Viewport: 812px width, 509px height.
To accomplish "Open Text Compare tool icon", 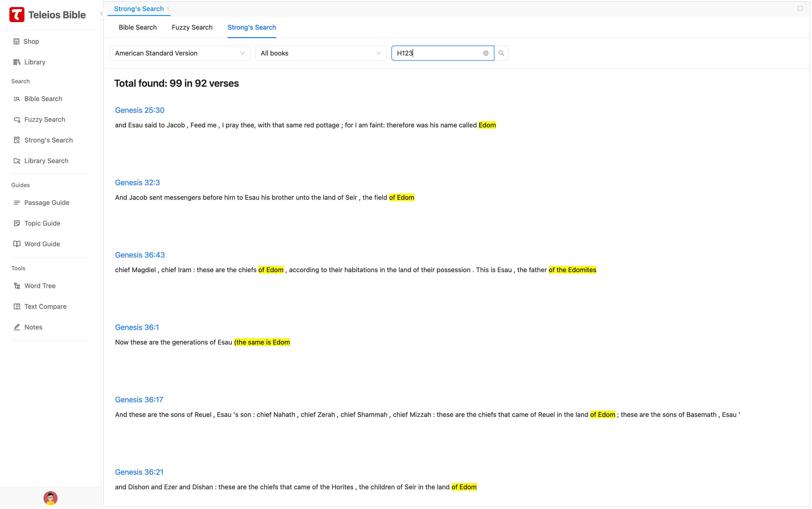I will pos(16,306).
